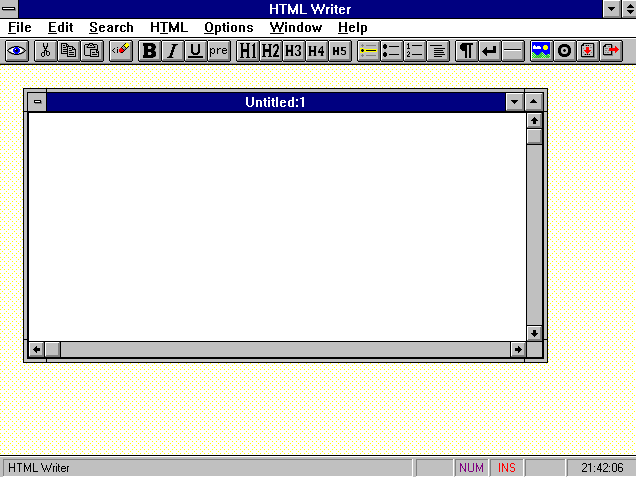Screen dimensions: 636x477
Task: Apply bold with the B button
Action: point(150,51)
